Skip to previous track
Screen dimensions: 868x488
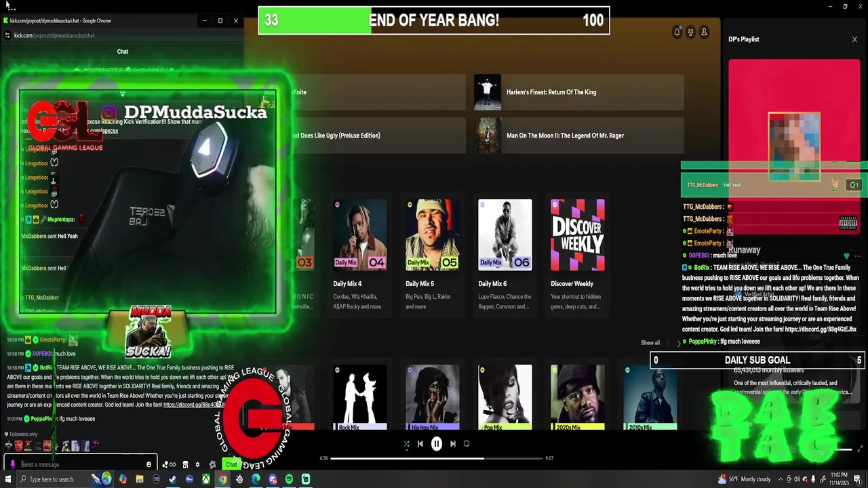(420, 444)
